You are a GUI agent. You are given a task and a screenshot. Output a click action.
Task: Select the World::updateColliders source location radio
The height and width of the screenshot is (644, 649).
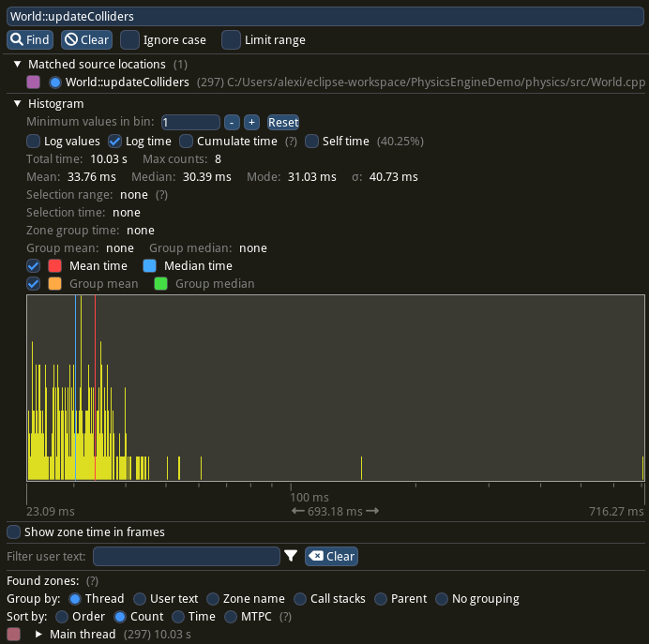[x=55, y=82]
